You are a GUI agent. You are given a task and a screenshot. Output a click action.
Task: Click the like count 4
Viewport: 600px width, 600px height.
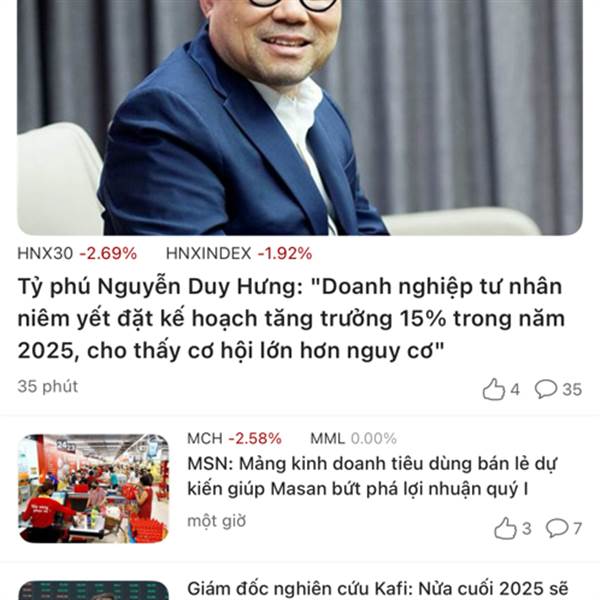click(515, 390)
